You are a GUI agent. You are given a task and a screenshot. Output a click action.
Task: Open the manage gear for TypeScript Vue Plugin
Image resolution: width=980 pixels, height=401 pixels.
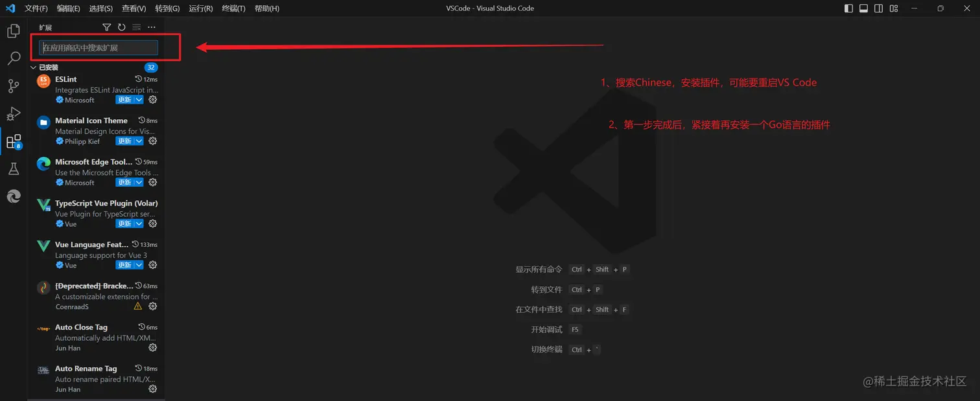153,223
